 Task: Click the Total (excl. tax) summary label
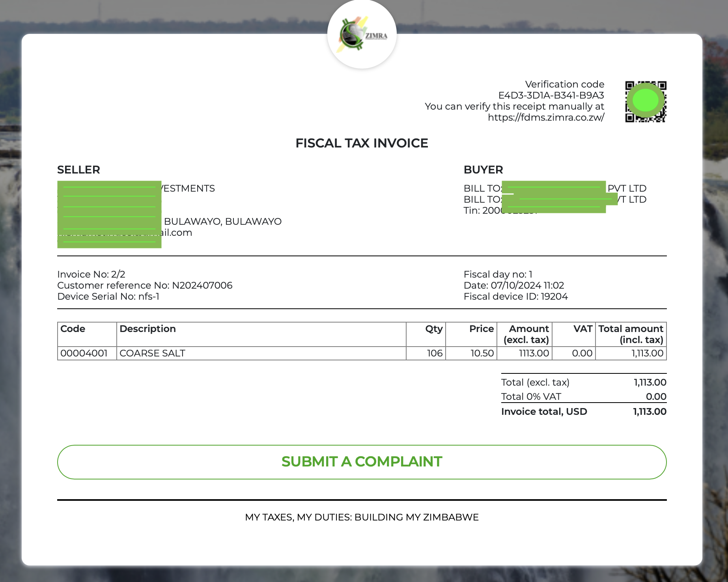(x=535, y=382)
